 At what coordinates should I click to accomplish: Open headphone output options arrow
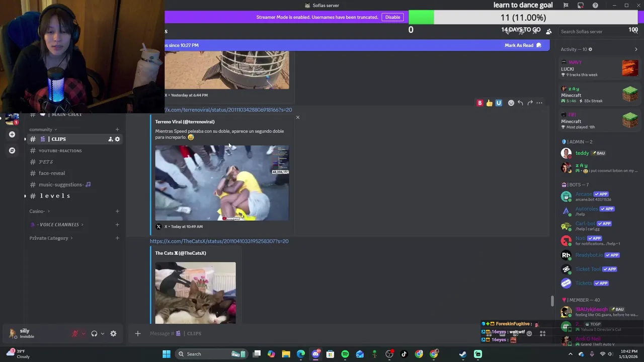(x=103, y=333)
